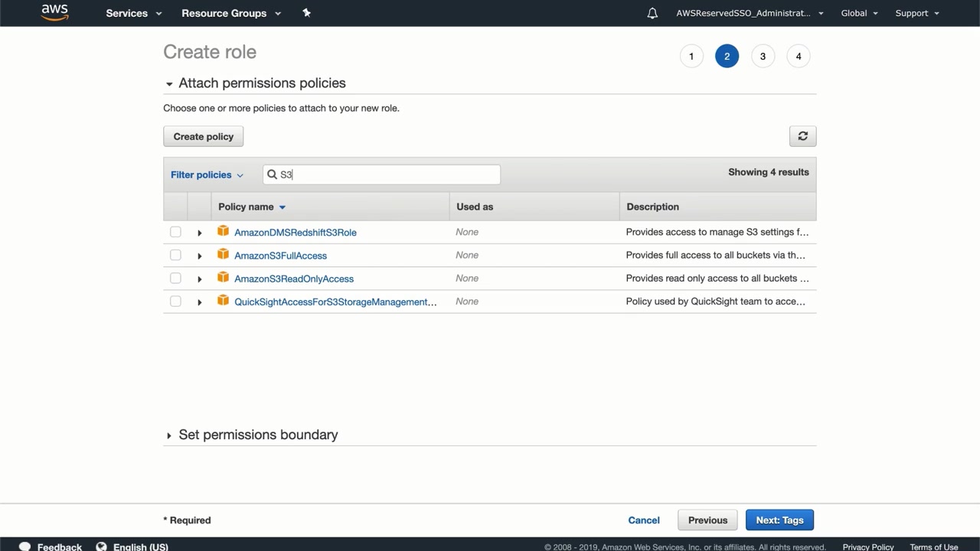Open the notifications bell

[x=652, y=13]
